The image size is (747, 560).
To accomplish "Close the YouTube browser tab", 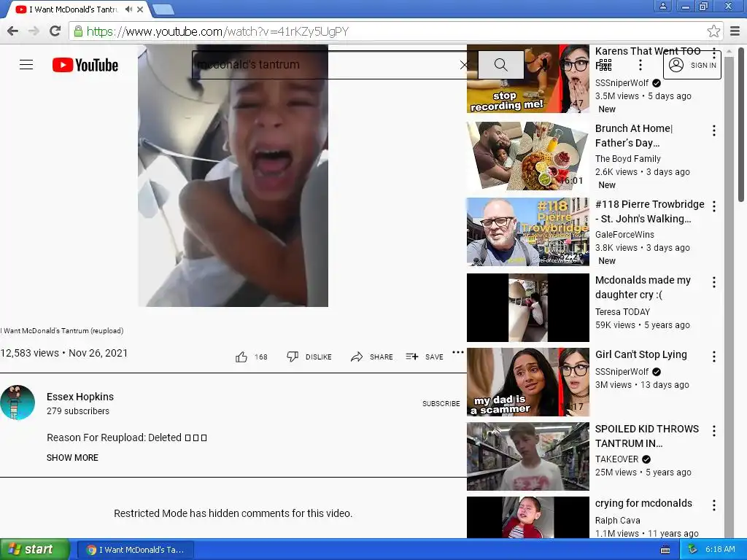I will (x=140, y=9).
